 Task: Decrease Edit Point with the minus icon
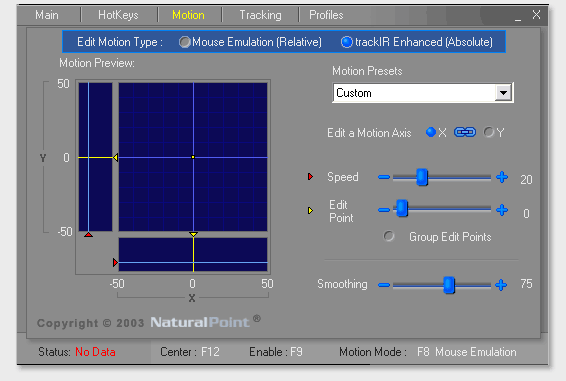(x=384, y=210)
